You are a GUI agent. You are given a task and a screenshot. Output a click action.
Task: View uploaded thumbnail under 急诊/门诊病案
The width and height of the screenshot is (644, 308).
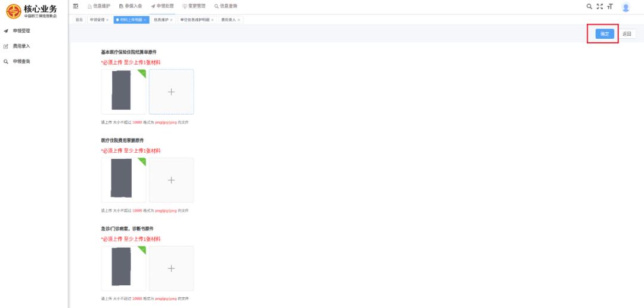tap(123, 268)
